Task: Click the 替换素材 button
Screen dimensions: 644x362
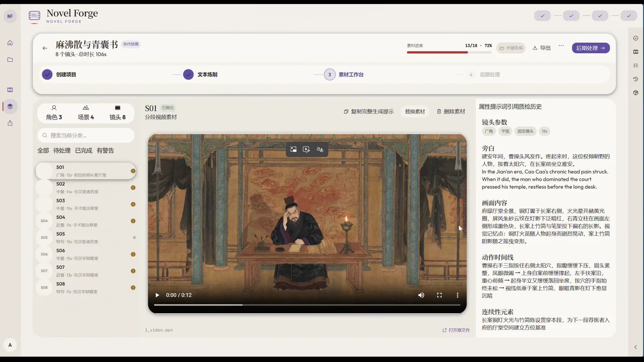Action: pos(415,111)
